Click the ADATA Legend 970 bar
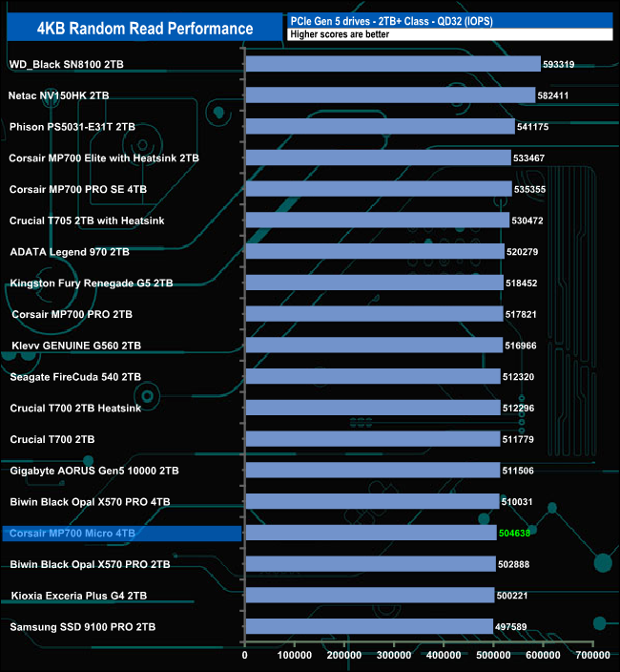Image resolution: width=620 pixels, height=672 pixels. [x=375, y=251]
